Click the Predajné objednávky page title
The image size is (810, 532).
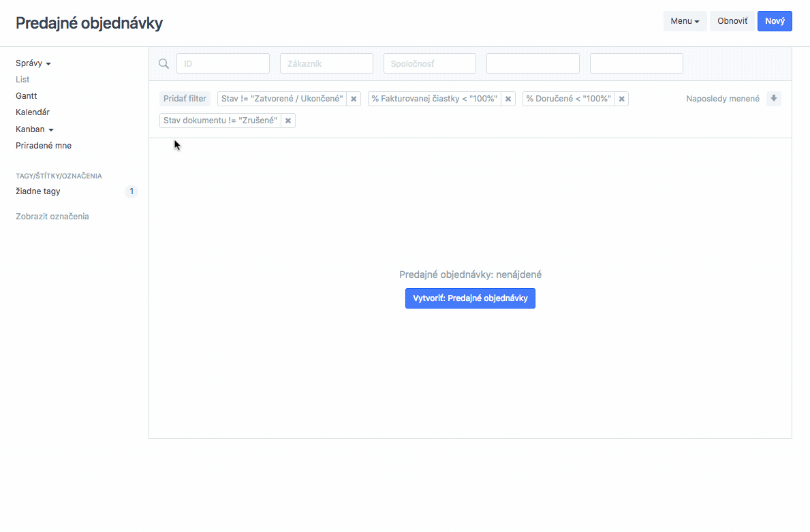[89, 23]
